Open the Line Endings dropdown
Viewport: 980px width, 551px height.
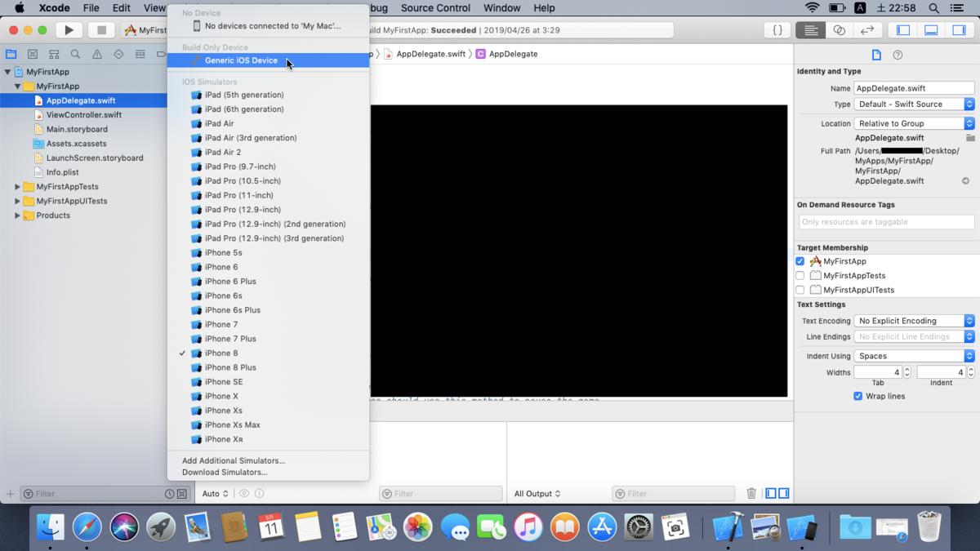(x=914, y=336)
